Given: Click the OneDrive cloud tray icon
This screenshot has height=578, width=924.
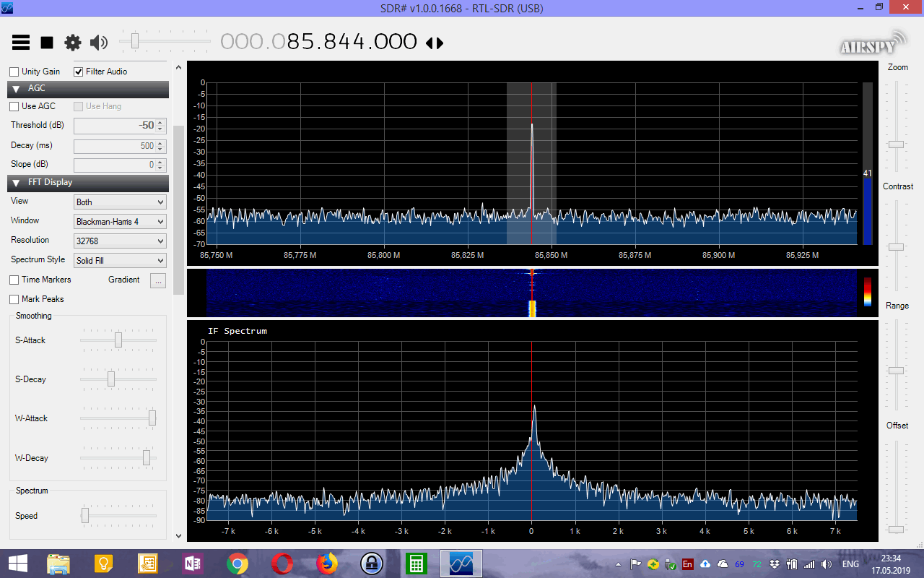Looking at the screenshot, I should [723, 564].
